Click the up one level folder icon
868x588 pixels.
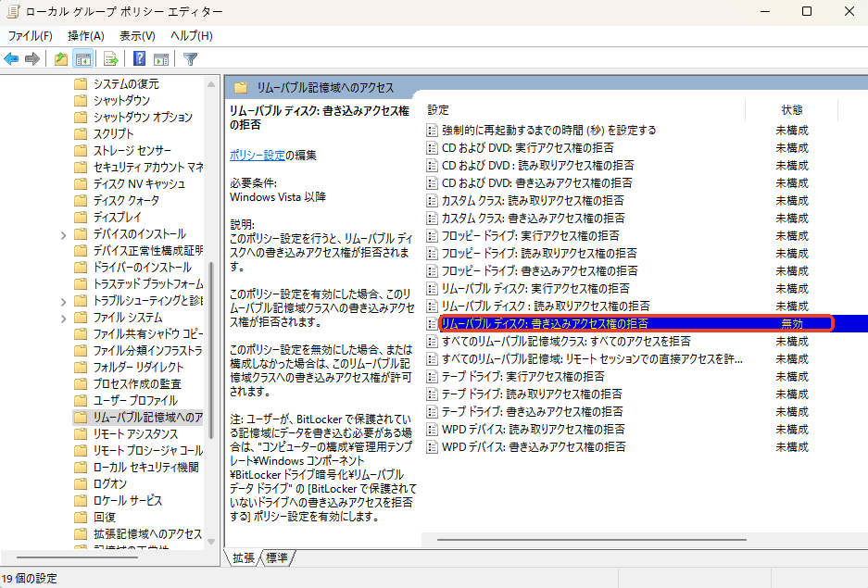click(60, 57)
